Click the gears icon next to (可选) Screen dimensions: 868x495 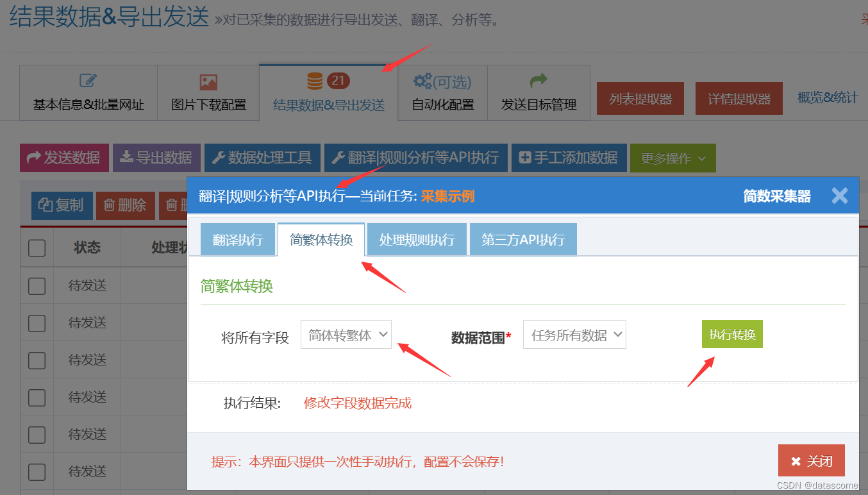point(422,81)
